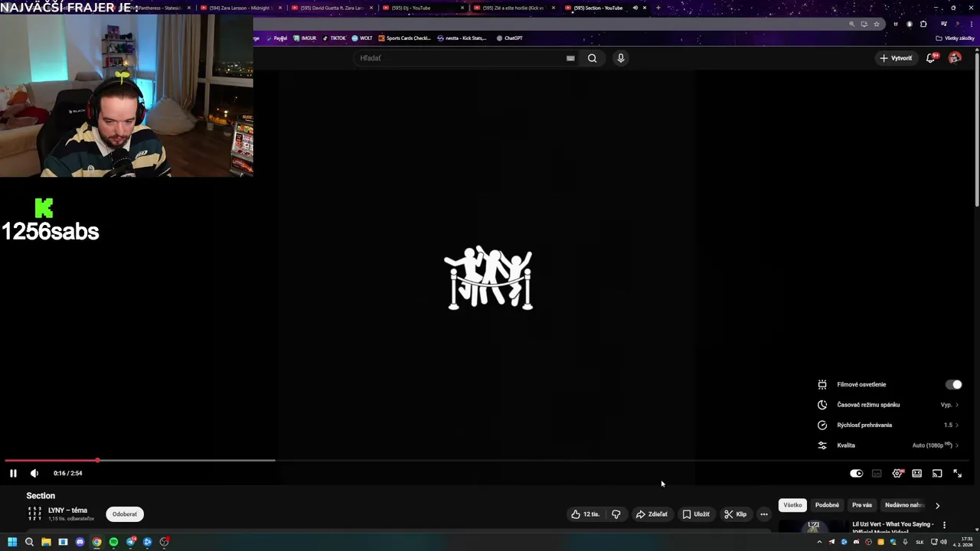Viewport: 980px width, 551px height.
Task: Click Odoberať subscribe button
Action: coord(125,514)
